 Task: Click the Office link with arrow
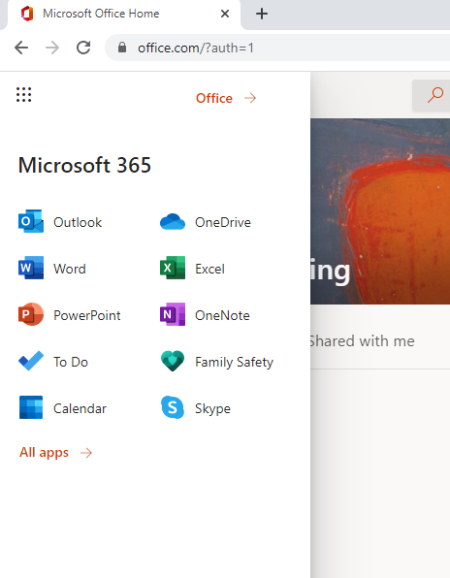coord(226,98)
